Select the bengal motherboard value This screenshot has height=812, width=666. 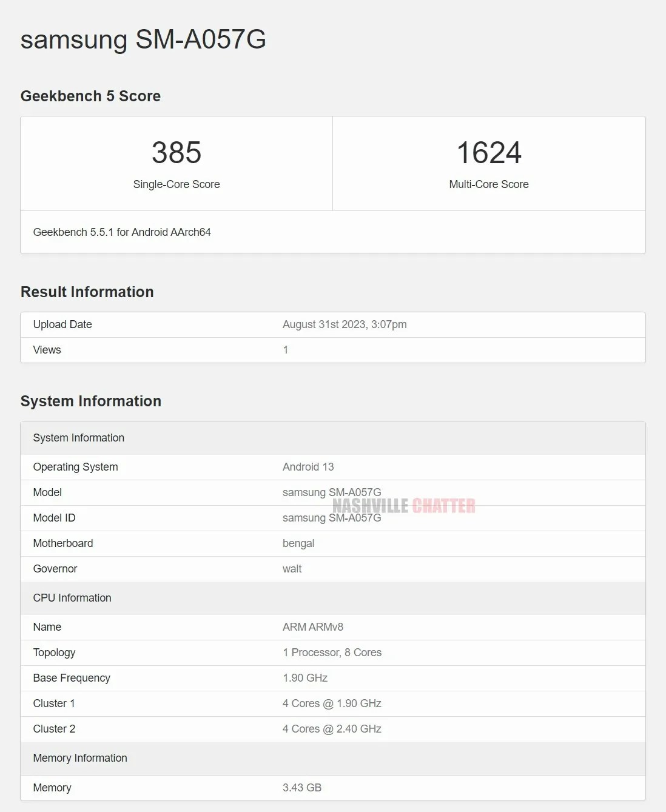[298, 543]
